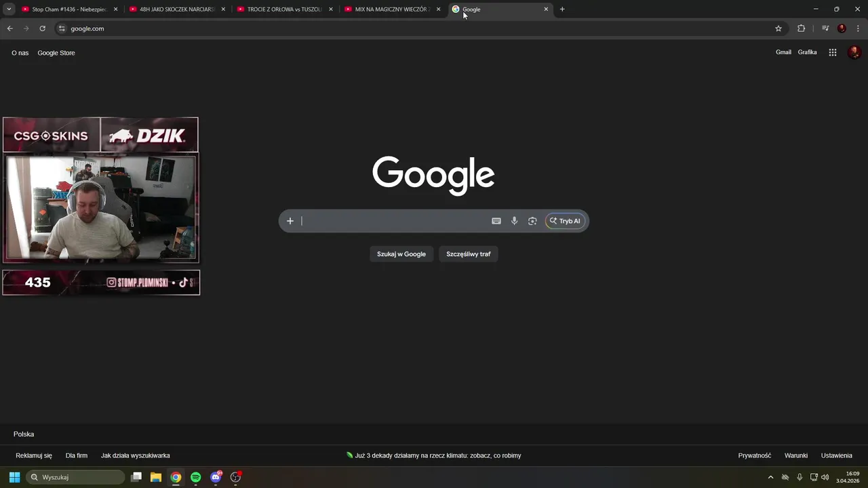This screenshot has height=488, width=868.
Task: Open Spotify from the taskbar
Action: pos(195,477)
